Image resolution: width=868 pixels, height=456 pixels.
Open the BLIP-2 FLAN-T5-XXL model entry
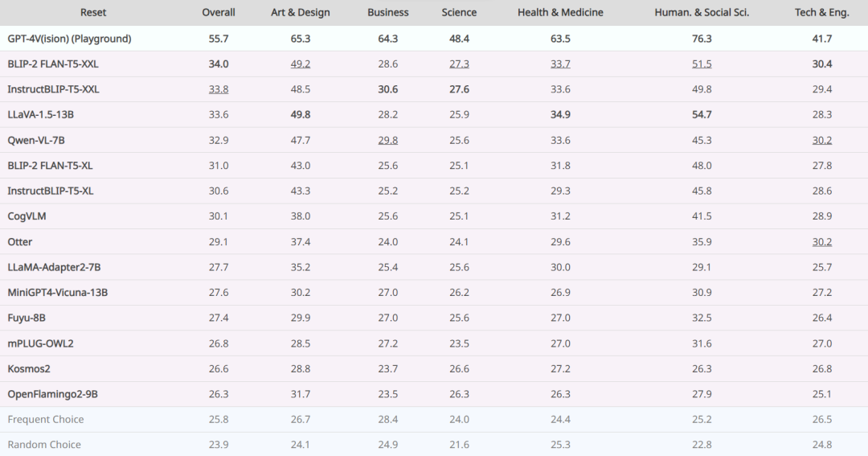[x=52, y=64]
